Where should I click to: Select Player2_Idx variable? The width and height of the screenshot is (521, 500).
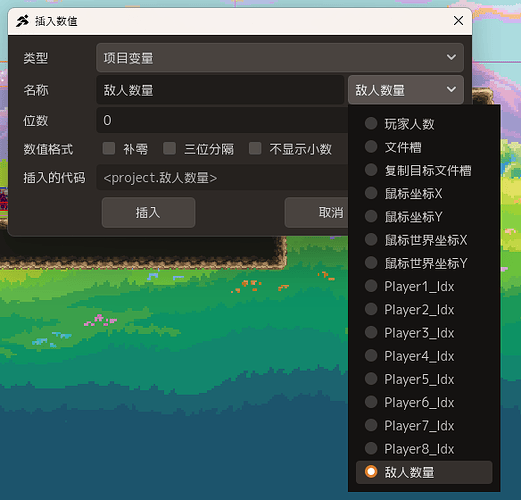click(424, 309)
